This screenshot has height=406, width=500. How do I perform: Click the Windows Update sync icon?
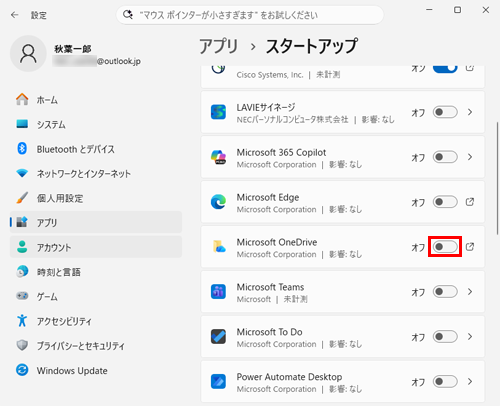click(22, 370)
